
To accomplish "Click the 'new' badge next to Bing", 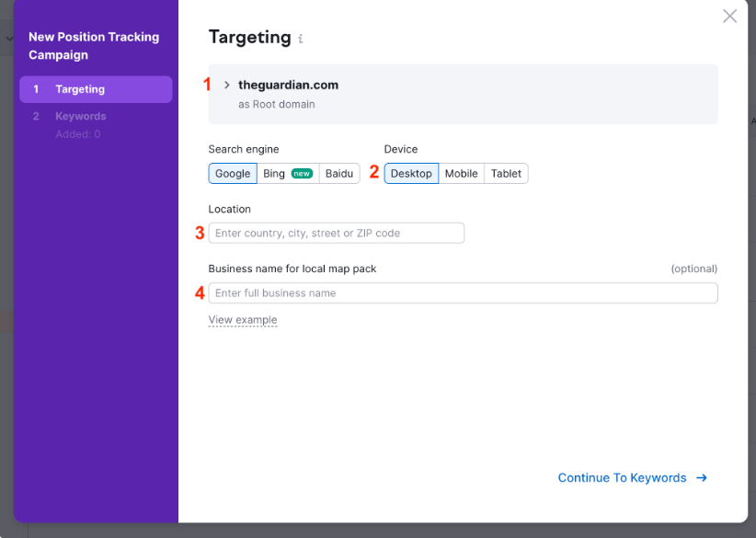I will [302, 174].
